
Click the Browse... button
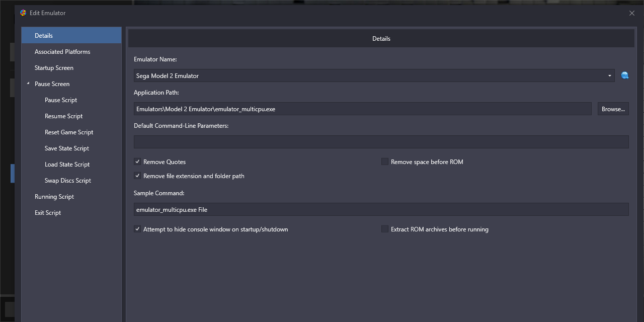point(613,109)
